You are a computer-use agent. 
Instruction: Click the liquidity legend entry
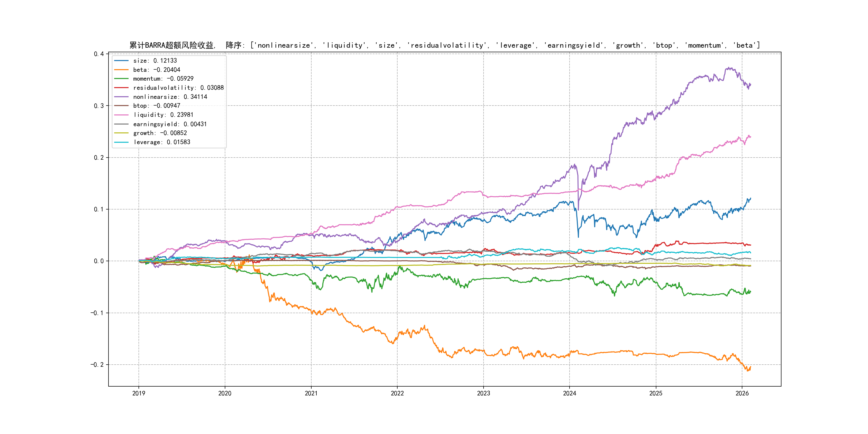(163, 115)
